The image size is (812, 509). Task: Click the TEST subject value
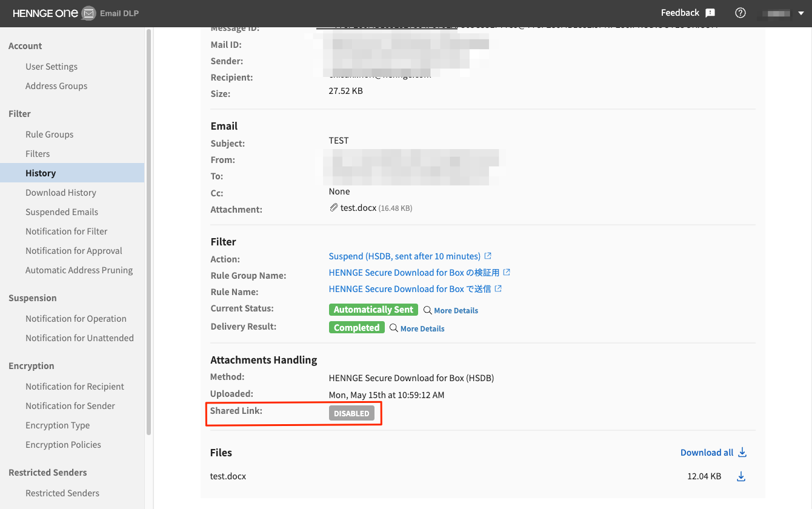click(x=339, y=141)
